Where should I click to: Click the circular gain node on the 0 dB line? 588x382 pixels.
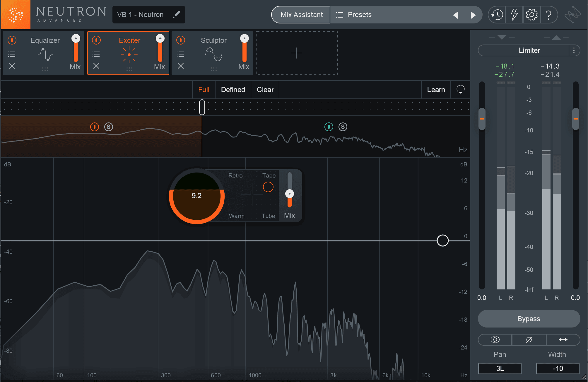[443, 241]
